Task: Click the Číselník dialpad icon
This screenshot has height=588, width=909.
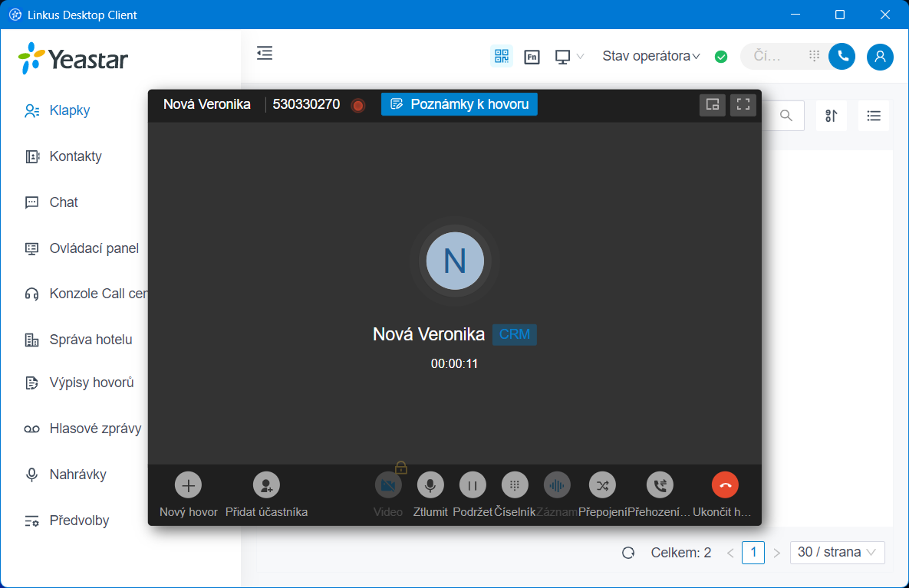Action: tap(515, 485)
